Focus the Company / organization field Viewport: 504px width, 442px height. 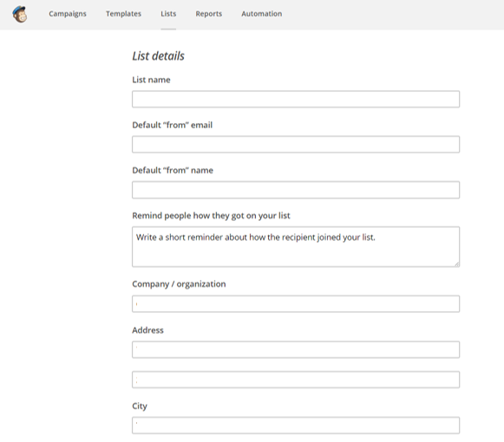[296, 304]
